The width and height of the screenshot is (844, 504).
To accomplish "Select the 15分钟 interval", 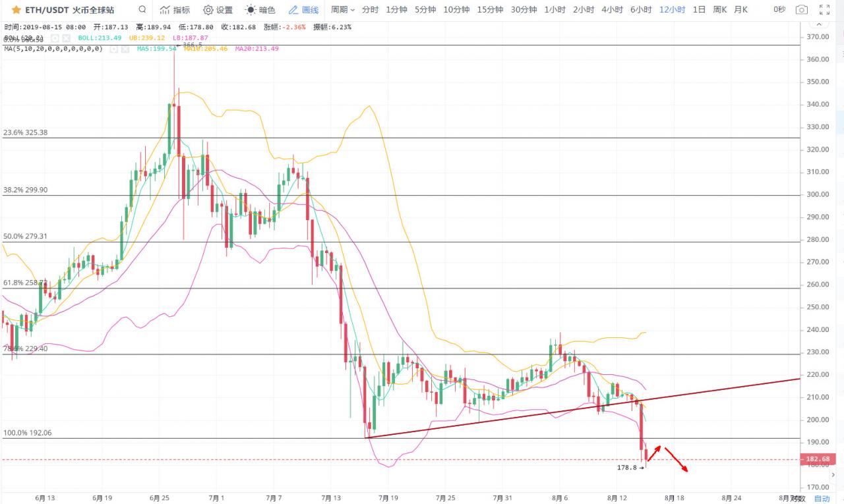I will click(x=490, y=10).
